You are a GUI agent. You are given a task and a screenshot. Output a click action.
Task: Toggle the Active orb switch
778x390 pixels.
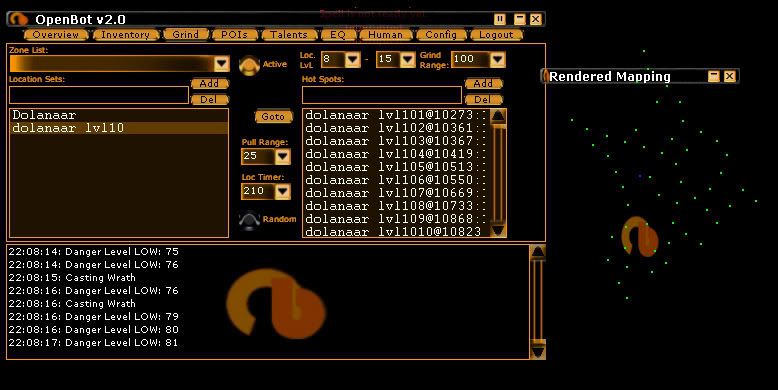click(249, 65)
